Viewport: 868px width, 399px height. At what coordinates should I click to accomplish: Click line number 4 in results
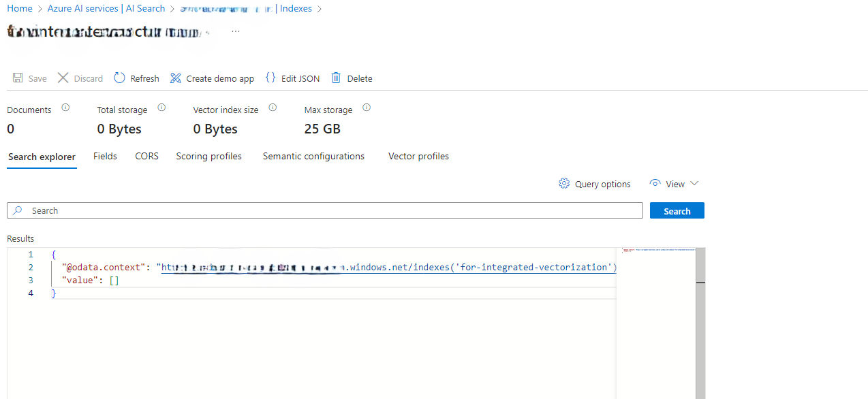(30, 293)
